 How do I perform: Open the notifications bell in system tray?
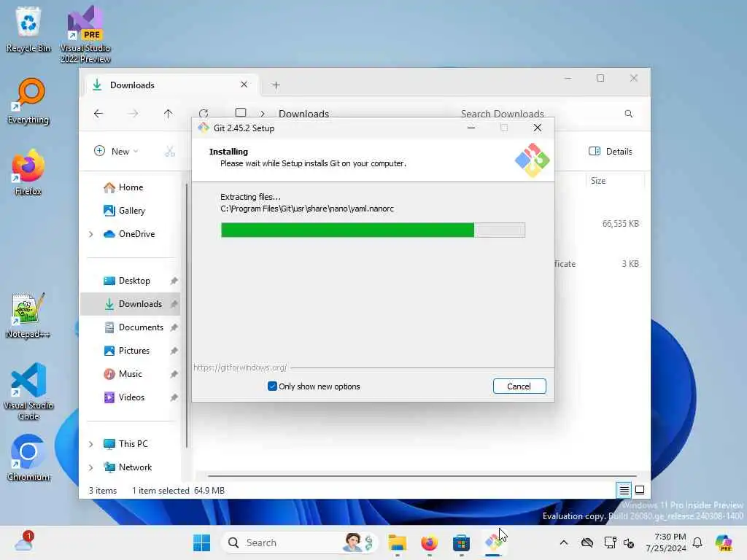coord(697,542)
